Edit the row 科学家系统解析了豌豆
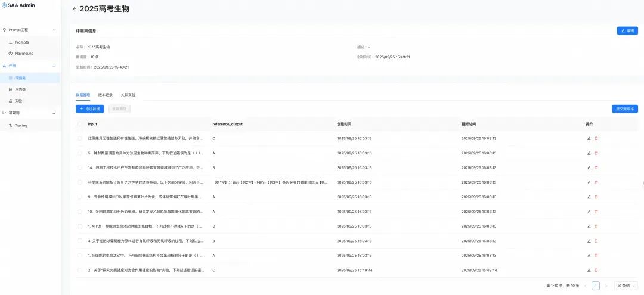The image size is (644, 295). pos(589,182)
